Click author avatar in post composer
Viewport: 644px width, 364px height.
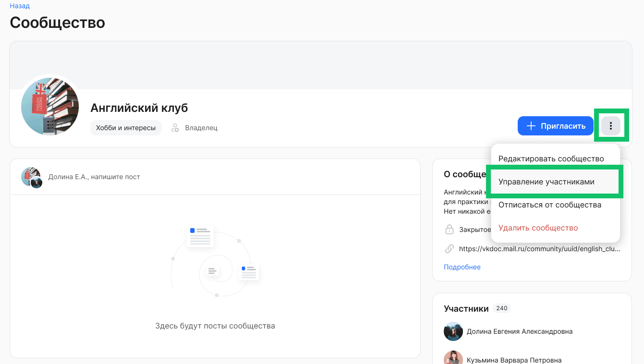point(32,177)
